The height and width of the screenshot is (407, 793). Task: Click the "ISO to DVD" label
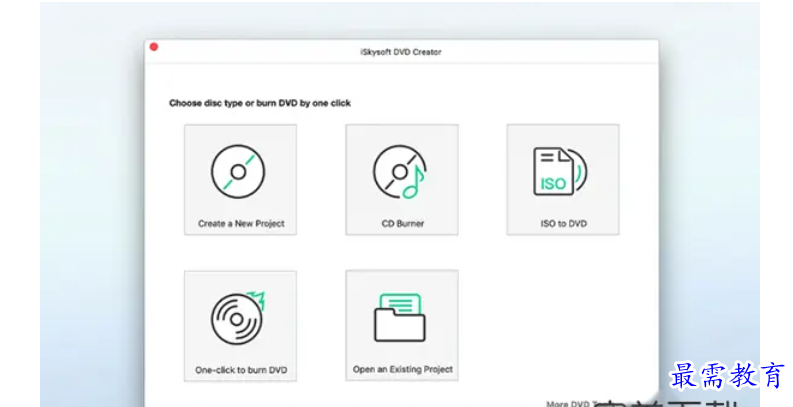(563, 223)
